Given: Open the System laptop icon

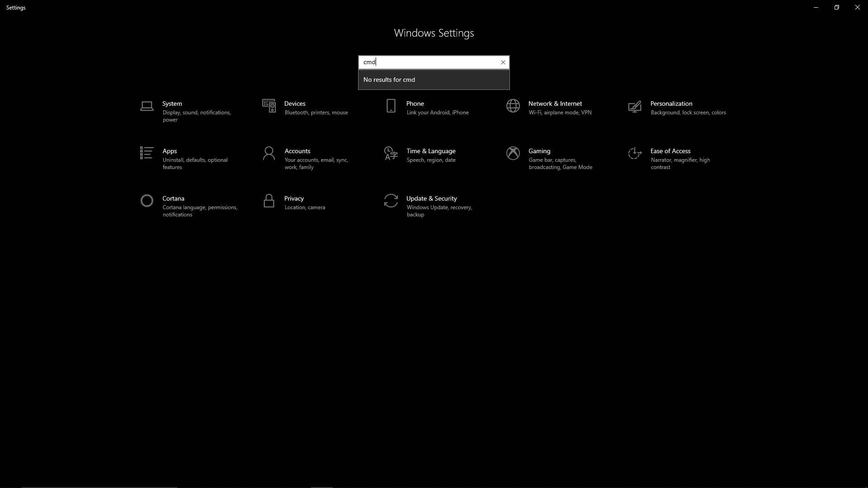Looking at the screenshot, I should 146,106.
